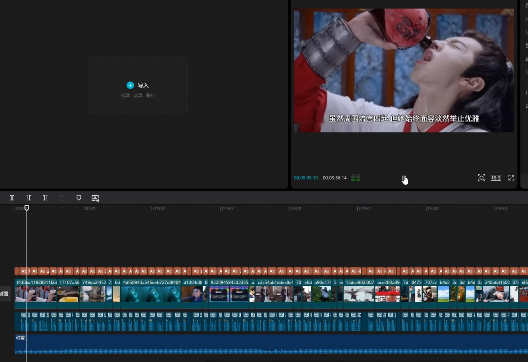Open the aspect ratio button in preview

click(496, 178)
